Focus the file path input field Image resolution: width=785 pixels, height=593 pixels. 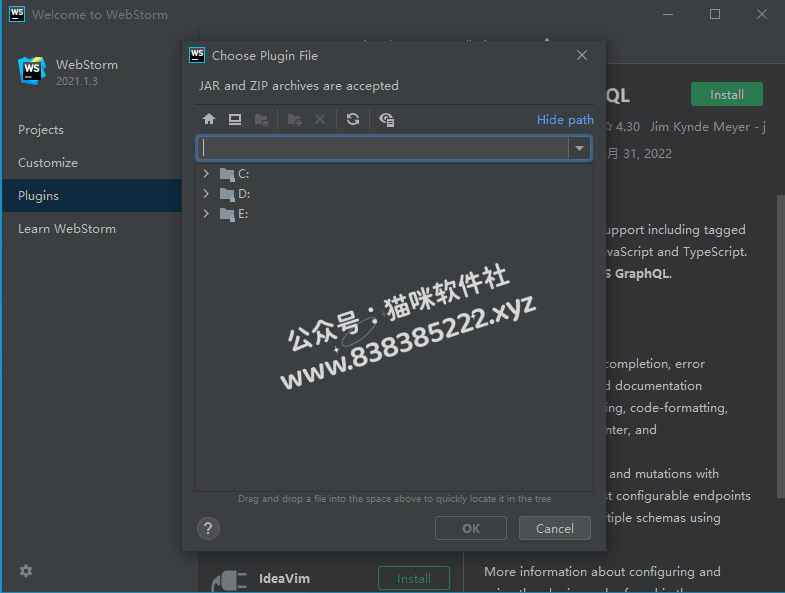point(382,148)
